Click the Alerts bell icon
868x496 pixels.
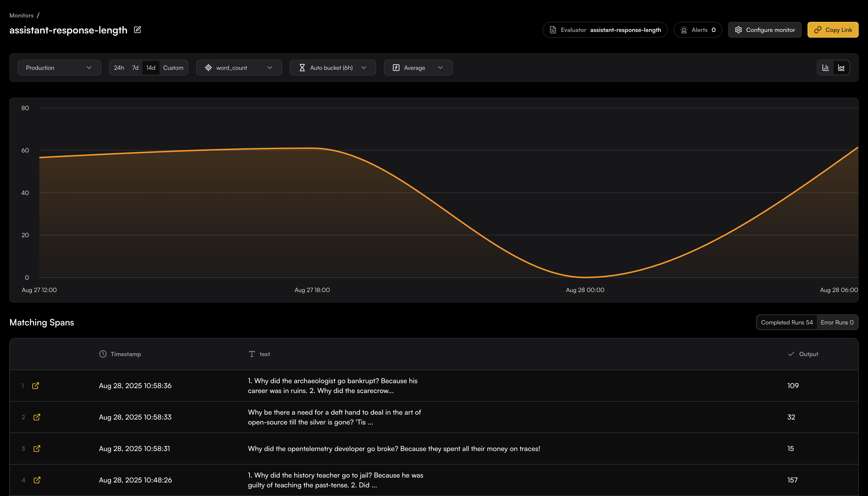[x=684, y=30]
